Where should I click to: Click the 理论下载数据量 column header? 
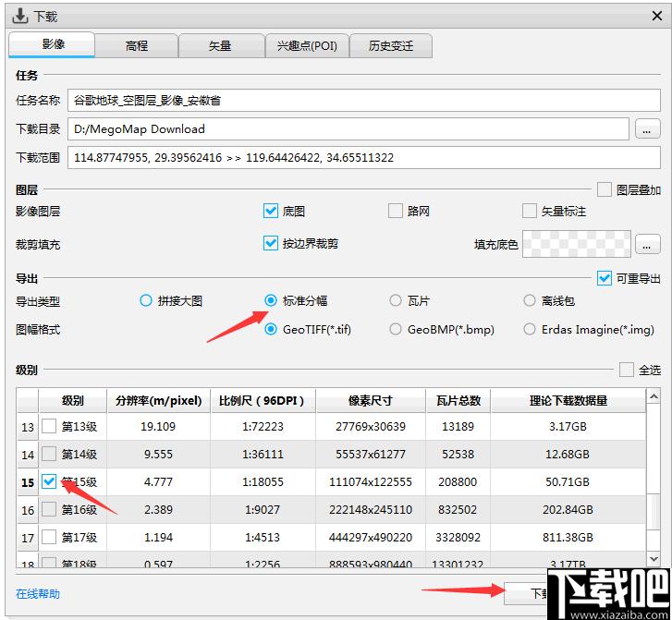[568, 401]
